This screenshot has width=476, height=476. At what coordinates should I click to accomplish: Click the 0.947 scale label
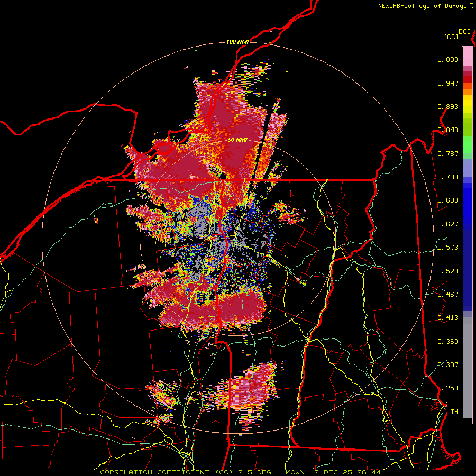[448, 83]
